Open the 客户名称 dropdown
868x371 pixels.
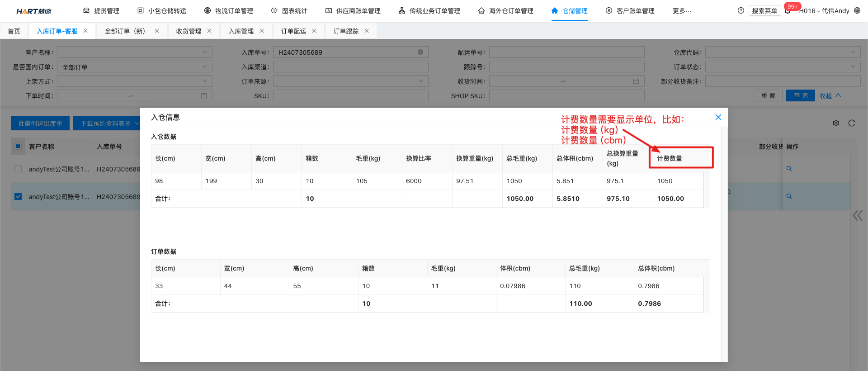coord(134,52)
